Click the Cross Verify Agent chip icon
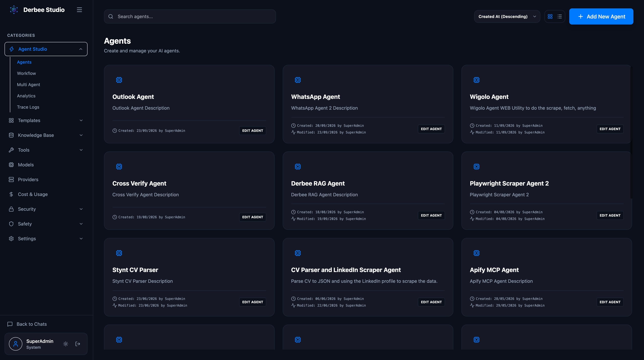Screen dimensions: 644x360 coord(119,166)
